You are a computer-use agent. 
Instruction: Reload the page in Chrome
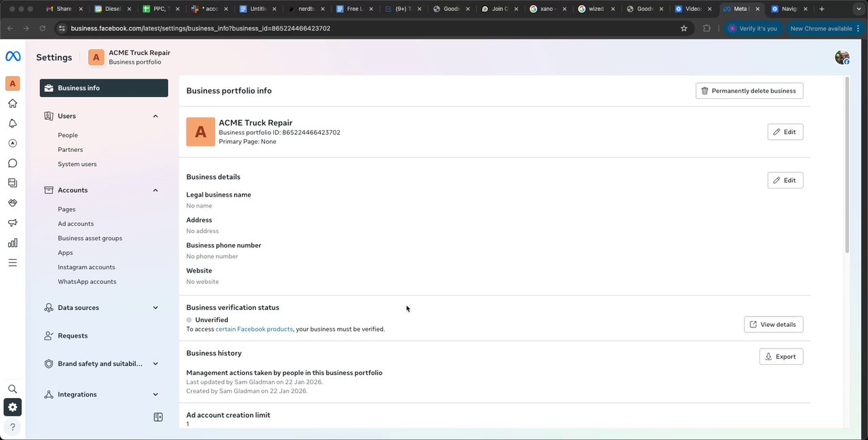[x=43, y=28]
